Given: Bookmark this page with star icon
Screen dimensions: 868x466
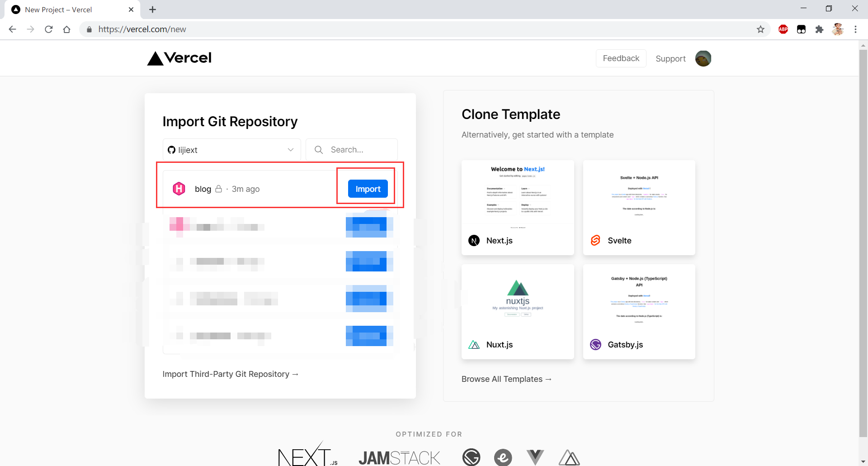Looking at the screenshot, I should 761,29.
